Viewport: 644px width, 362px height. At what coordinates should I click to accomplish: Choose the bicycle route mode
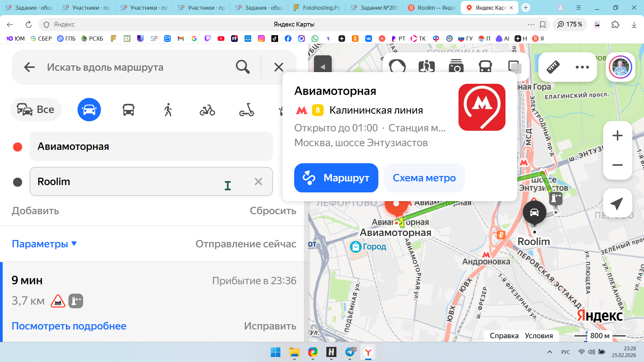(207, 110)
